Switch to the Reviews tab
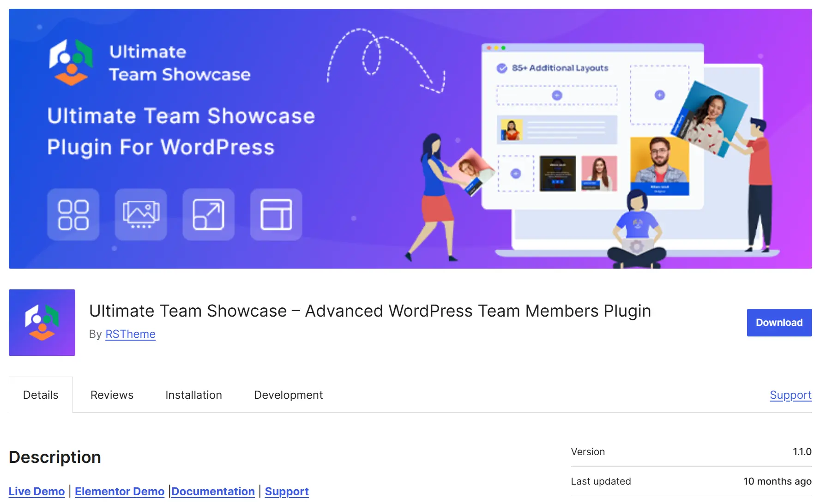820x504 pixels. tap(112, 395)
